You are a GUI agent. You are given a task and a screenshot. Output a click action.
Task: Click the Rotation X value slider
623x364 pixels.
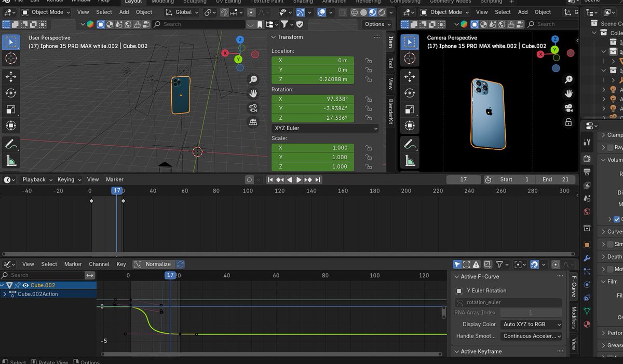click(313, 99)
